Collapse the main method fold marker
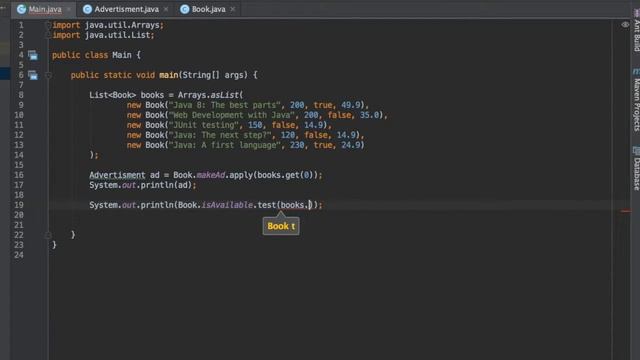This screenshot has width=640, height=360. tap(48, 75)
